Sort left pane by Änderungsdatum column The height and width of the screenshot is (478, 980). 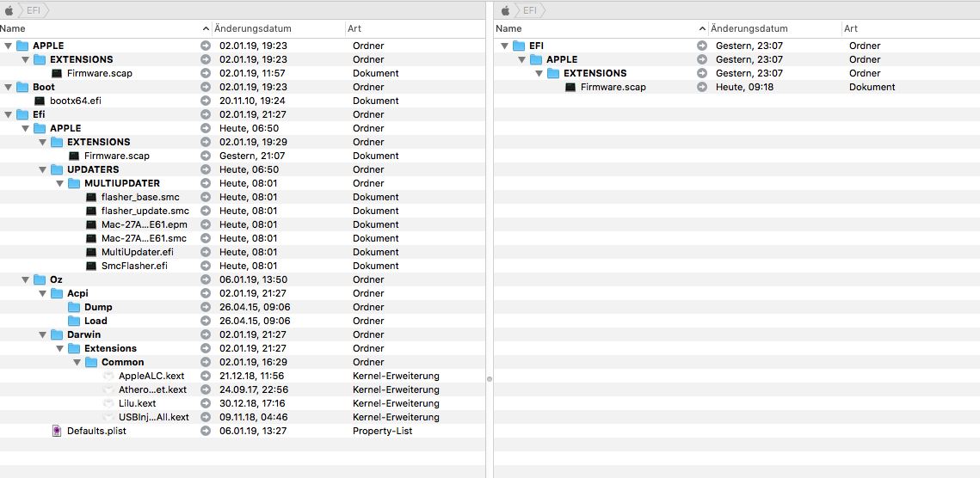tap(278, 28)
